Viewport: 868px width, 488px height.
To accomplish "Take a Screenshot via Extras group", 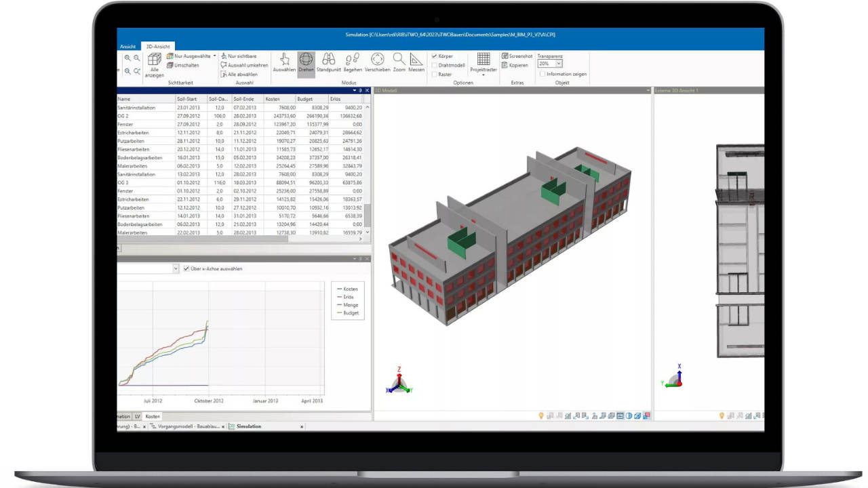I will [x=515, y=56].
